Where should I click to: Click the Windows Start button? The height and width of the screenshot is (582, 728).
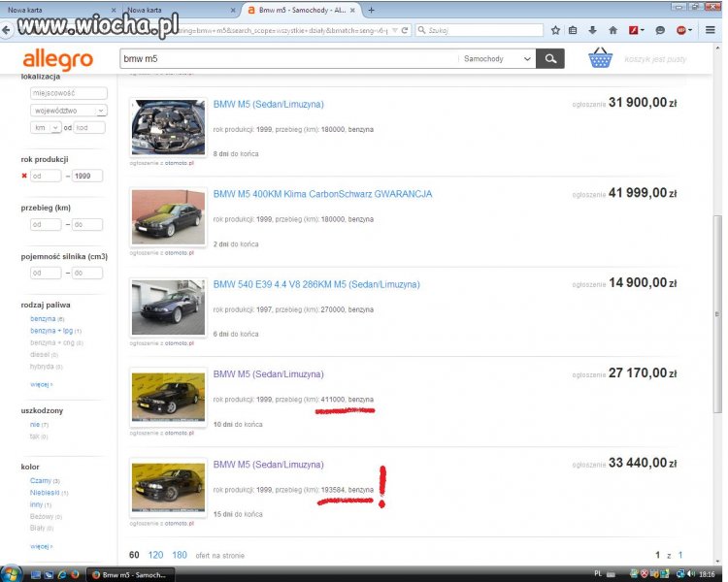pos(11,574)
